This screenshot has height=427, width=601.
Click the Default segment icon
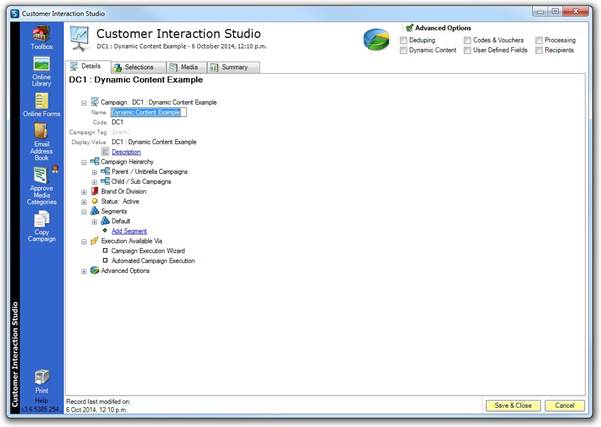click(x=105, y=221)
